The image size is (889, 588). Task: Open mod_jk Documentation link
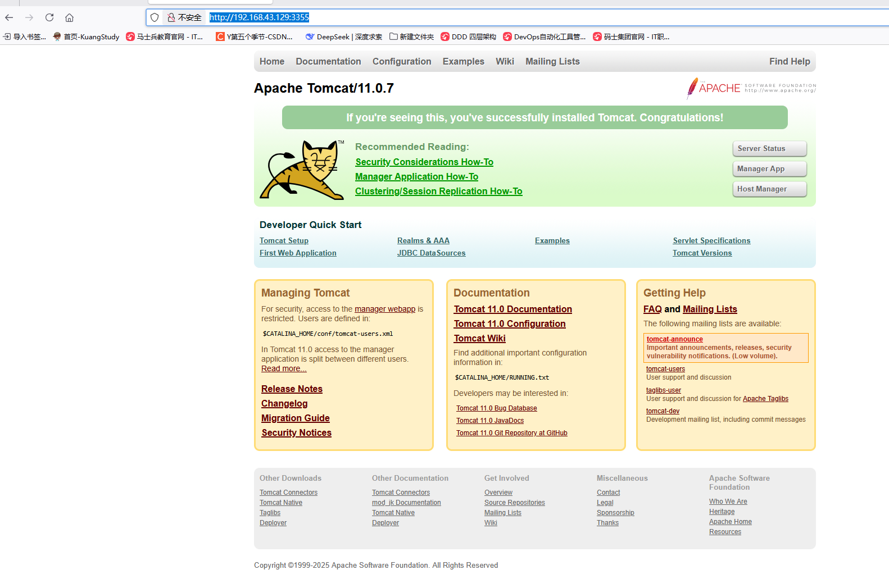point(406,503)
